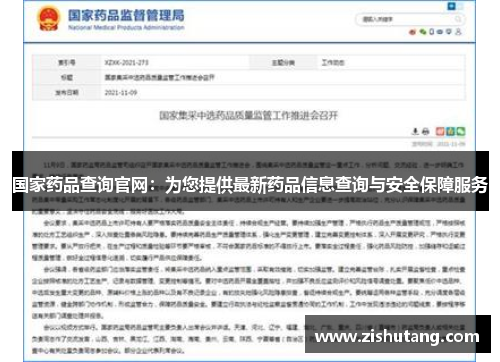Select the publish date 2021-11-09 in table
This screenshot has width=500, height=362.
121,92
